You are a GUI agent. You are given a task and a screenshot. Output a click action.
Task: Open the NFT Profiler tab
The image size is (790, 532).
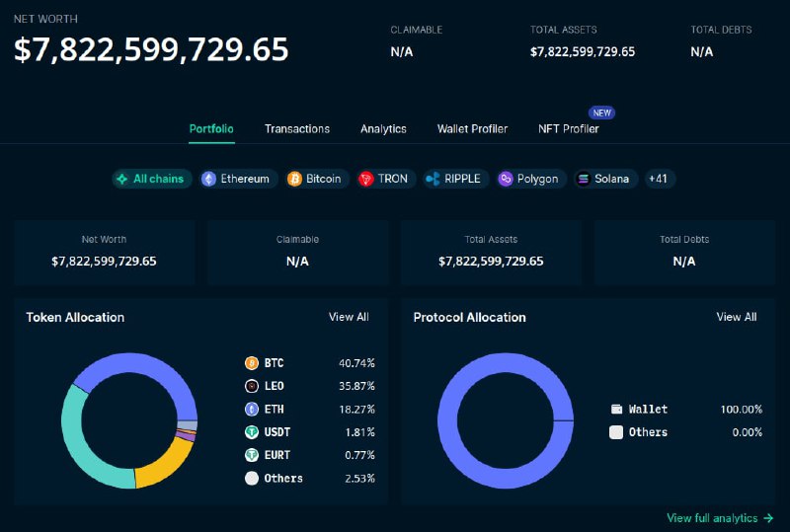pos(569,129)
